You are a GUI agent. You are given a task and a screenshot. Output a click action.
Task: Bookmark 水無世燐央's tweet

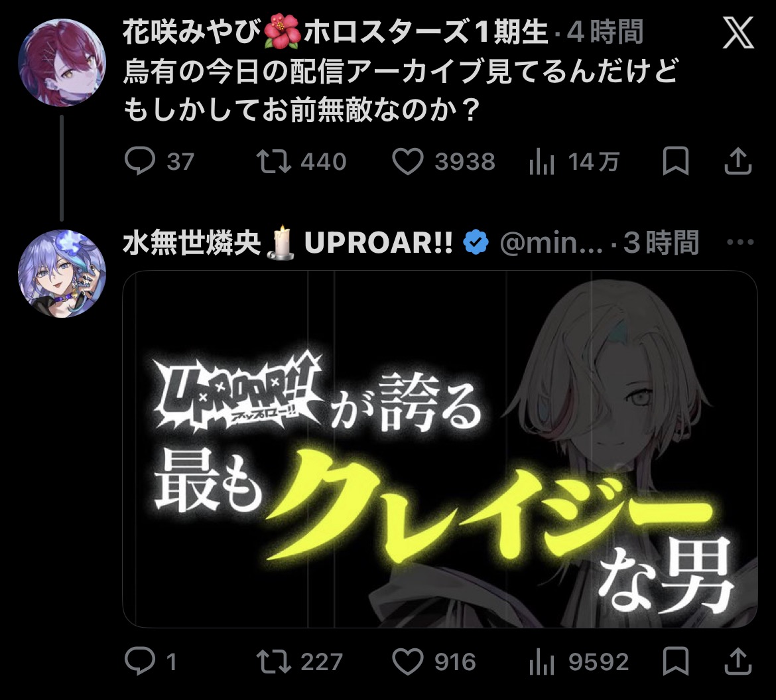(x=676, y=662)
